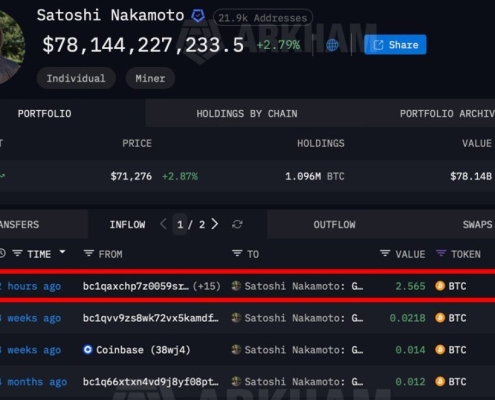This screenshot has height=400, width=495.
Task: Toggle TIME sort dropdown arrow
Action: click(x=62, y=252)
